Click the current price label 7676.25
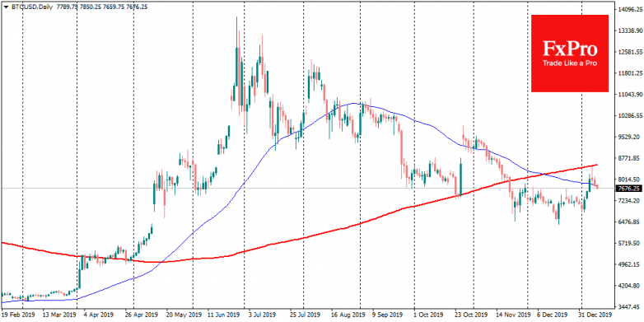This screenshot has width=644, height=322. pyautogui.click(x=629, y=189)
